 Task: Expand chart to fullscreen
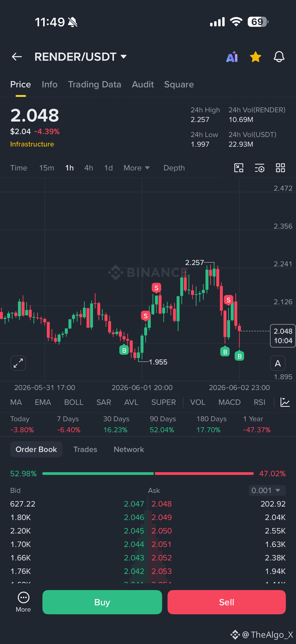[18, 363]
